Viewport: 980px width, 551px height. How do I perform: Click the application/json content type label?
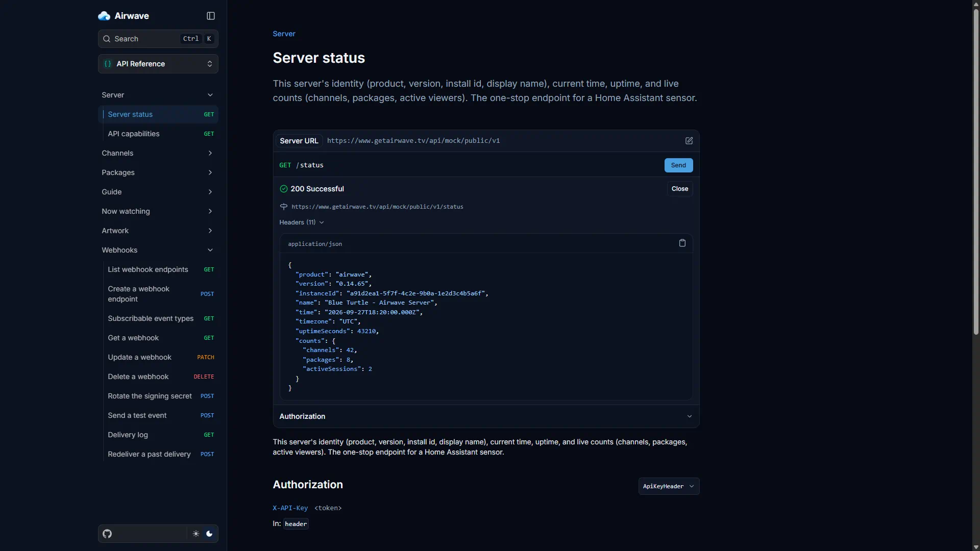tap(315, 244)
